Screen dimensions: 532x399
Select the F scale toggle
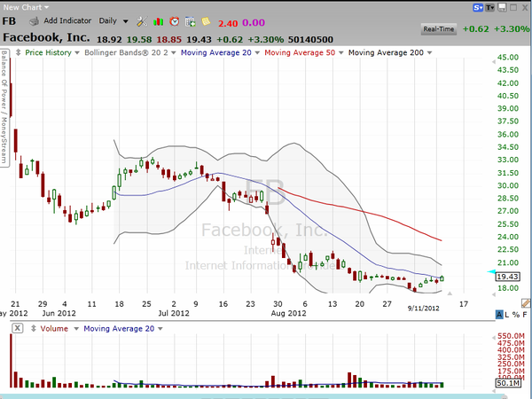(x=525, y=315)
